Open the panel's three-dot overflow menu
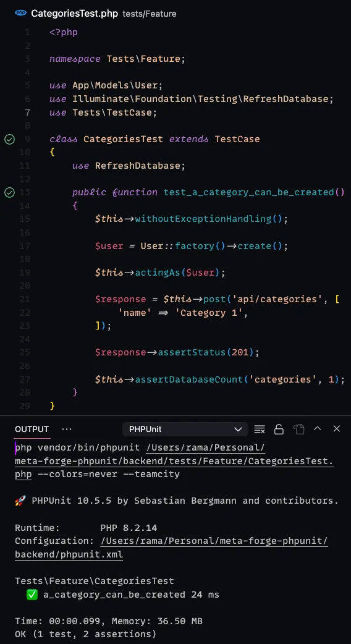351x644 pixels. (67, 429)
